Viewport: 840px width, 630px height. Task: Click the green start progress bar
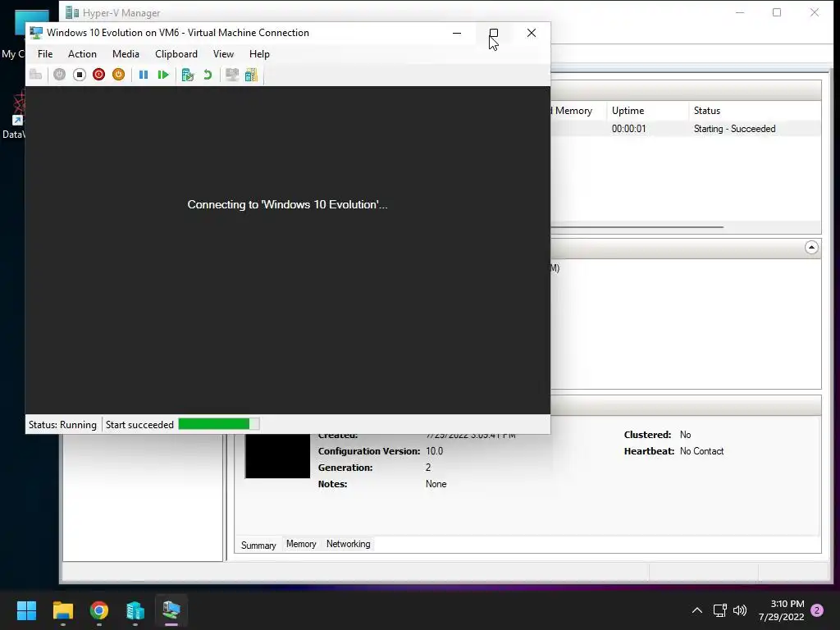218,424
